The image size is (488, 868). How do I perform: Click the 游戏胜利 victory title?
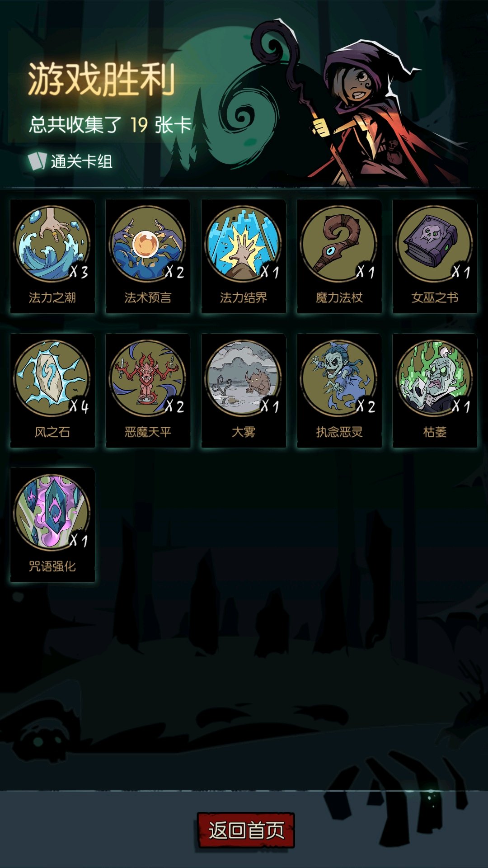(x=102, y=79)
